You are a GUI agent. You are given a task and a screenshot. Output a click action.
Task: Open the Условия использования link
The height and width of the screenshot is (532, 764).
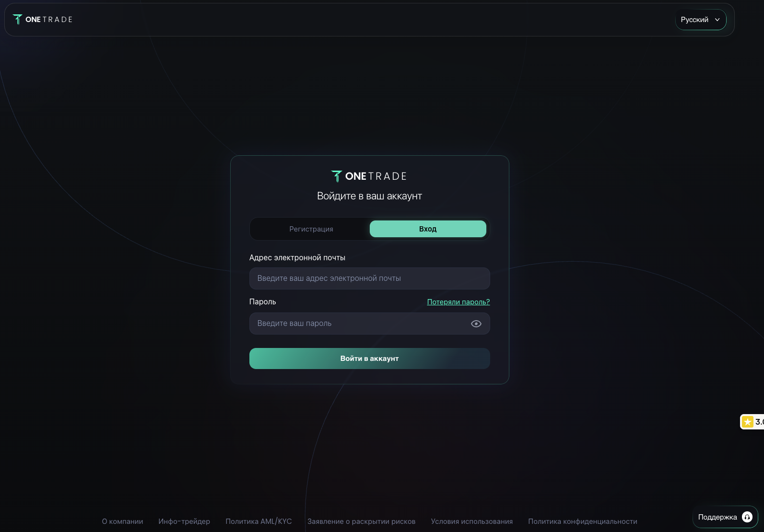pos(472,521)
